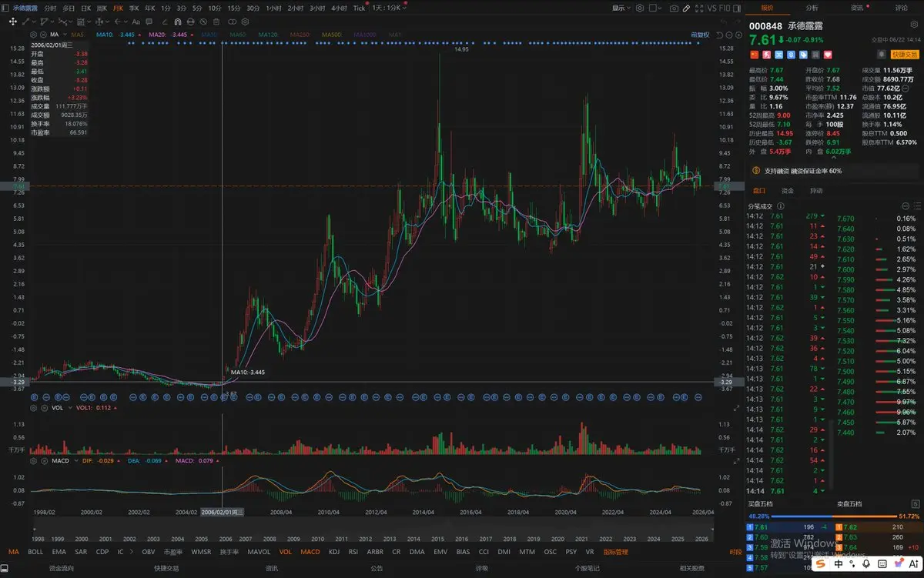Viewport: 924px width, 578px height.
Task: Select the magnet snap drawing tool
Action: (x=178, y=22)
